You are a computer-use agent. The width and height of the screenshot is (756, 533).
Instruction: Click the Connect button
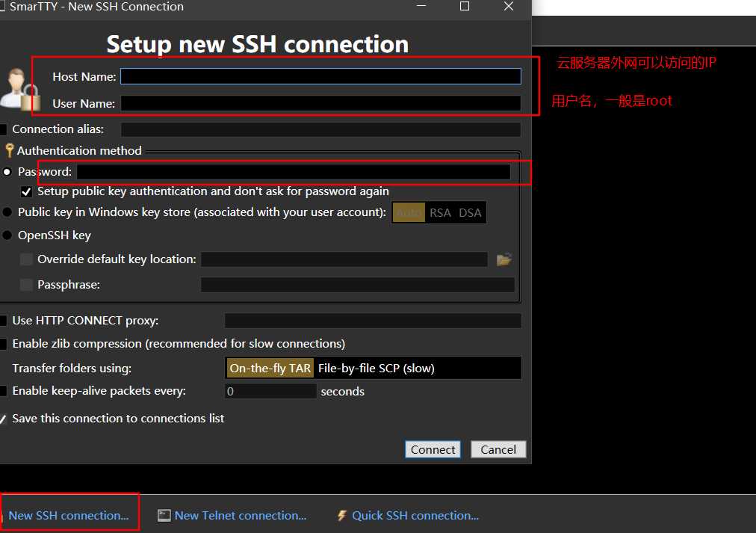pos(433,449)
